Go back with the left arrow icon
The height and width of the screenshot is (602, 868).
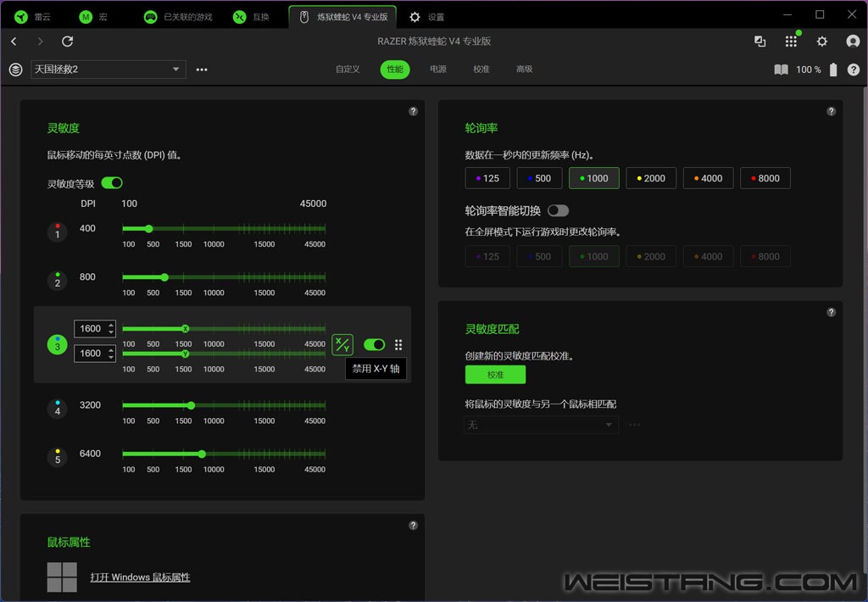pyautogui.click(x=14, y=42)
